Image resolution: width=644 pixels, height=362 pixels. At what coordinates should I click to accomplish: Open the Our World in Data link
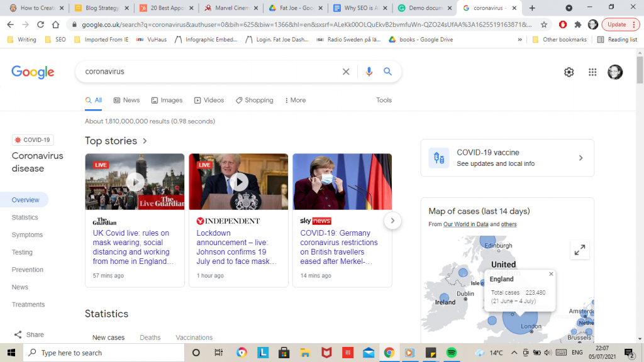pos(466,224)
